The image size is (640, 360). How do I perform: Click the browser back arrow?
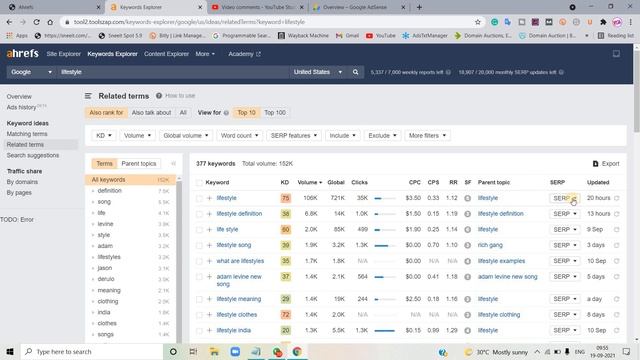coord(9,22)
